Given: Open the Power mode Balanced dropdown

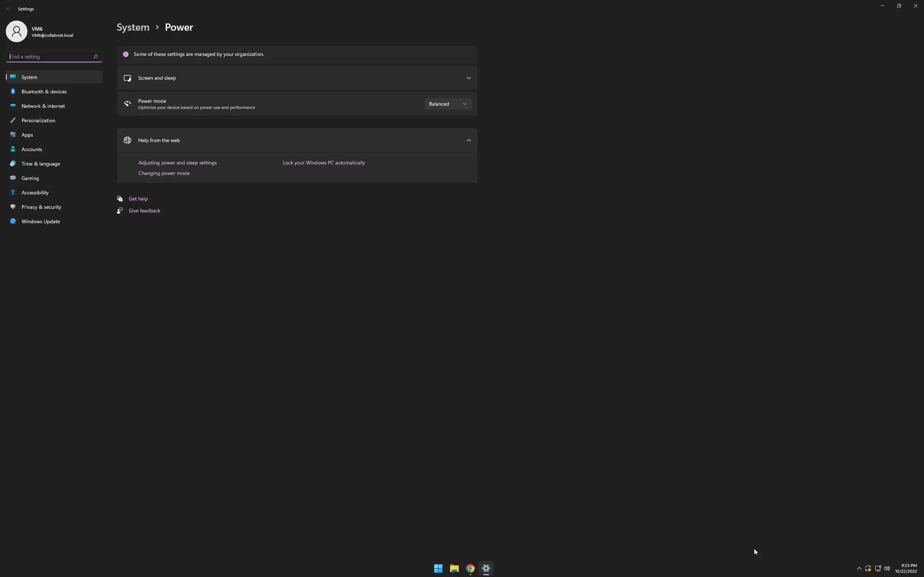Looking at the screenshot, I should [448, 104].
